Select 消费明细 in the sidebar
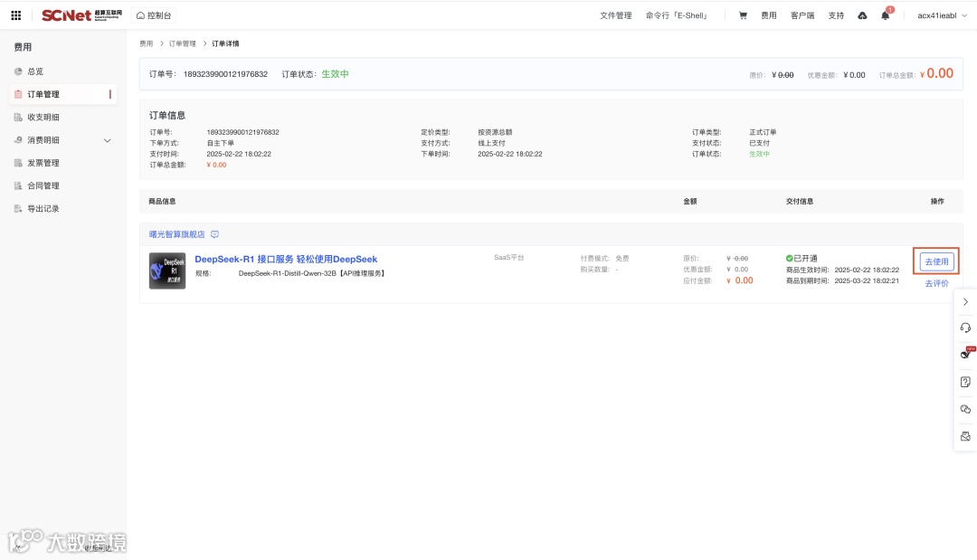 [x=43, y=140]
